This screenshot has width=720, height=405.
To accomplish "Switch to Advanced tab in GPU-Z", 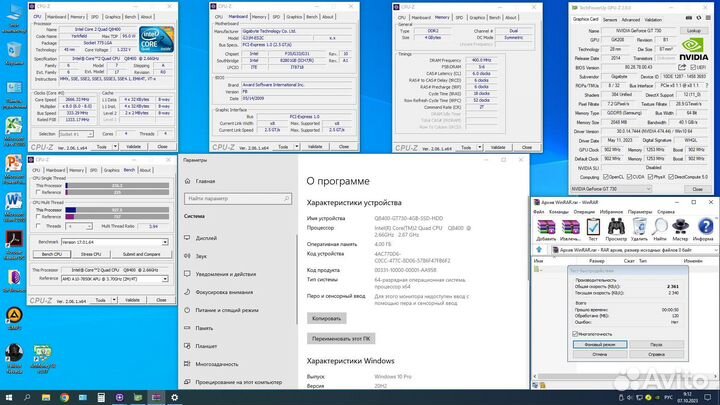I will coord(630,20).
